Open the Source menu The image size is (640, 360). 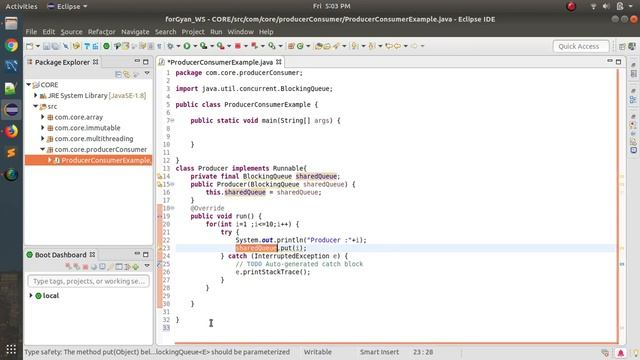coord(71,31)
